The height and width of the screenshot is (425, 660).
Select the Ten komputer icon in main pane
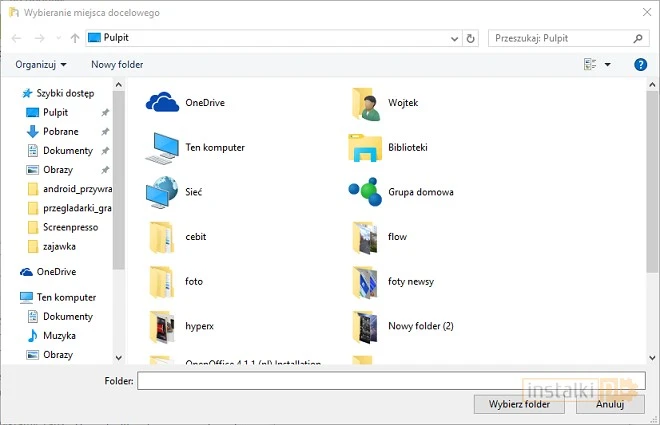tap(162, 147)
